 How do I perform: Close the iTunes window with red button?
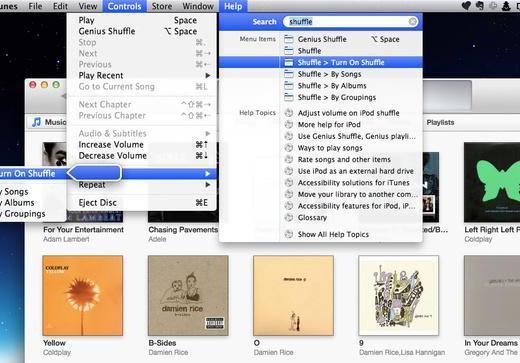(33, 85)
